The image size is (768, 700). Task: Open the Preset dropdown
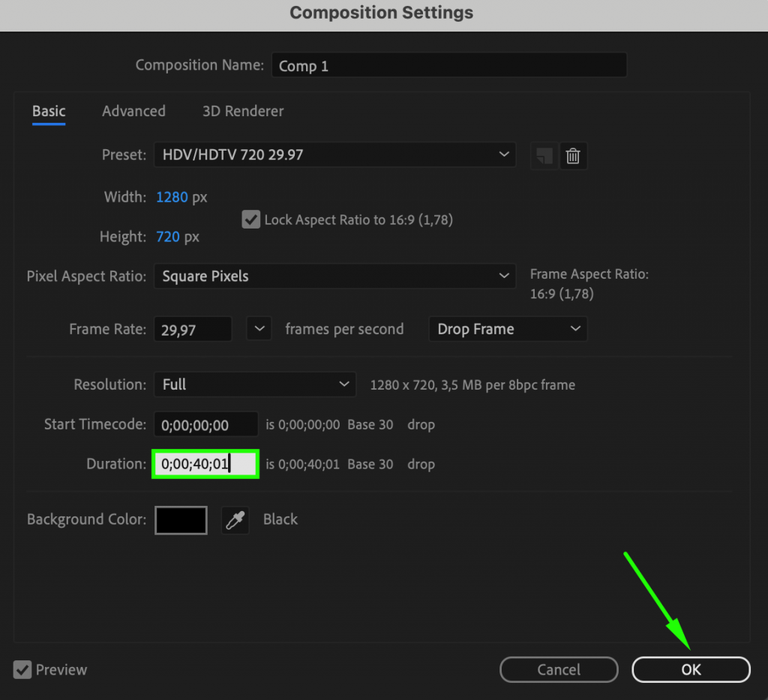(334, 154)
